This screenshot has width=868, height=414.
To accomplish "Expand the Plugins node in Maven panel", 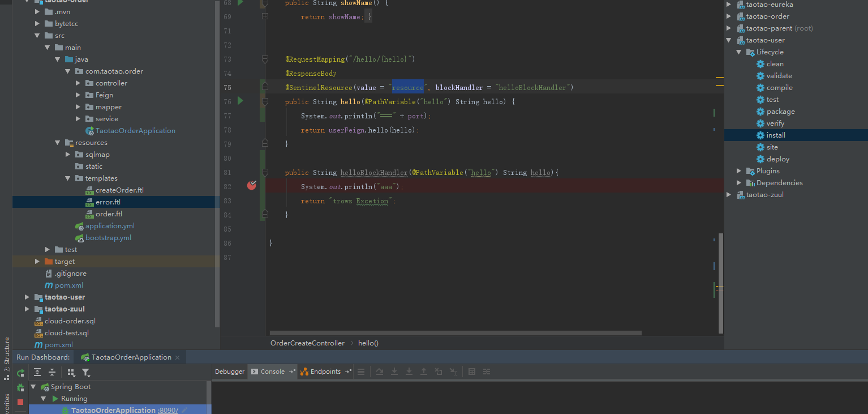I will pyautogui.click(x=739, y=171).
